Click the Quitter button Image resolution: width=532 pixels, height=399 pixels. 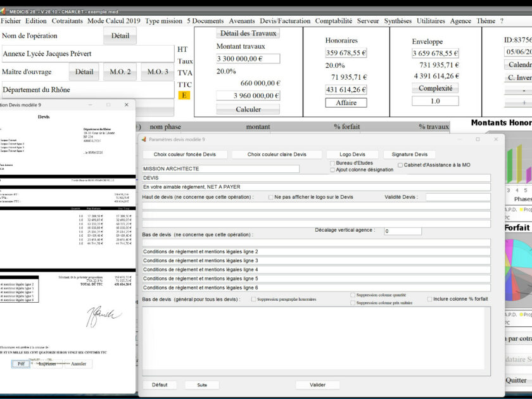pos(516,381)
